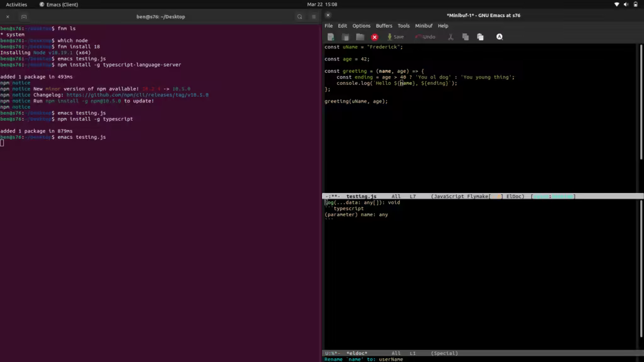Image resolution: width=644 pixels, height=362 pixels.
Task: Click 'log(...data: any[]): void' in eldoc buffer
Action: 362,202
